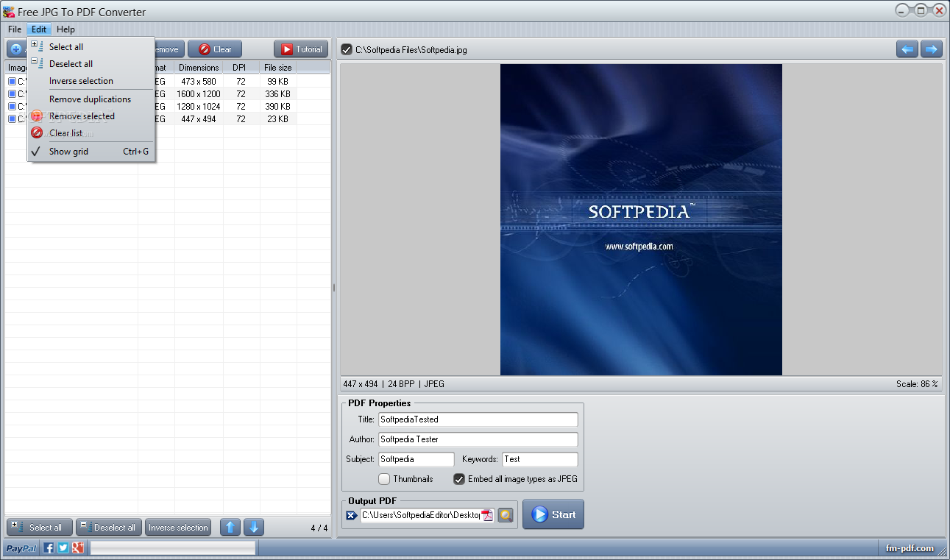
Task: Sort by File size column header
Action: click(278, 68)
